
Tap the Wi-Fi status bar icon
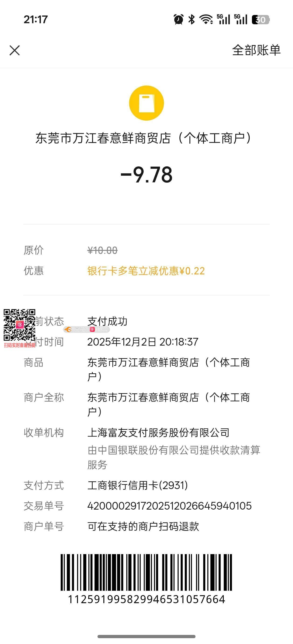click(x=206, y=20)
